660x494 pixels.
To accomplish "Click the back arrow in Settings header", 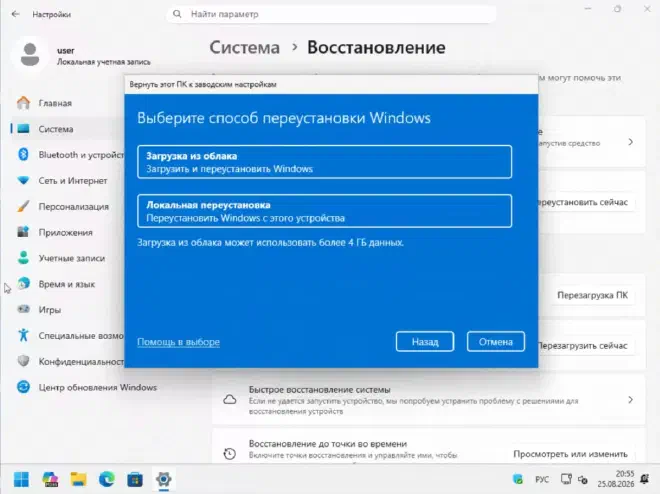I will click(x=16, y=14).
